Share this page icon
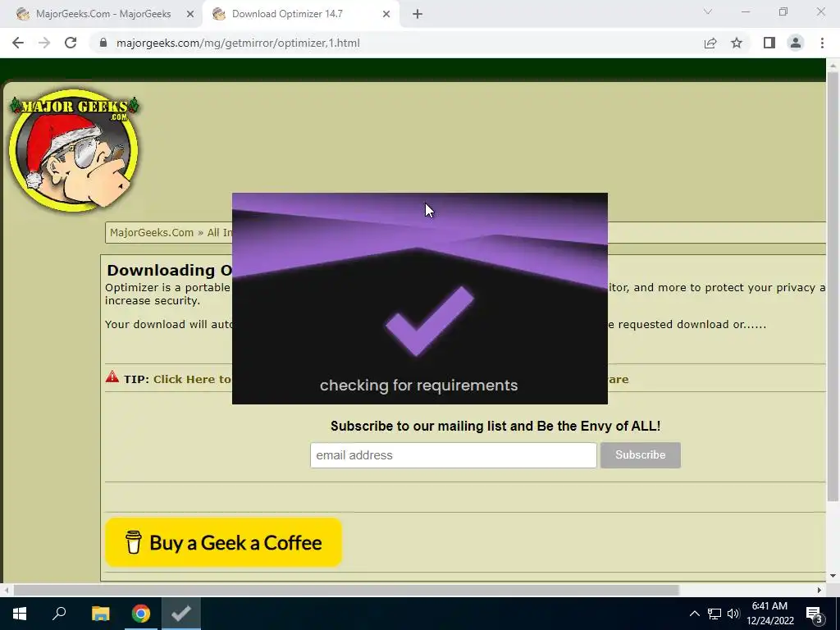 pos(710,43)
